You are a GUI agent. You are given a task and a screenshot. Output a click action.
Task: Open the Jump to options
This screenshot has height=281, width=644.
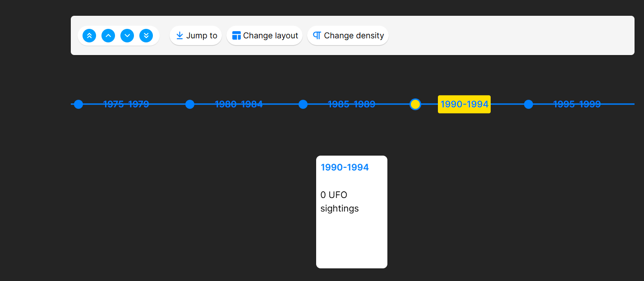coord(196,35)
